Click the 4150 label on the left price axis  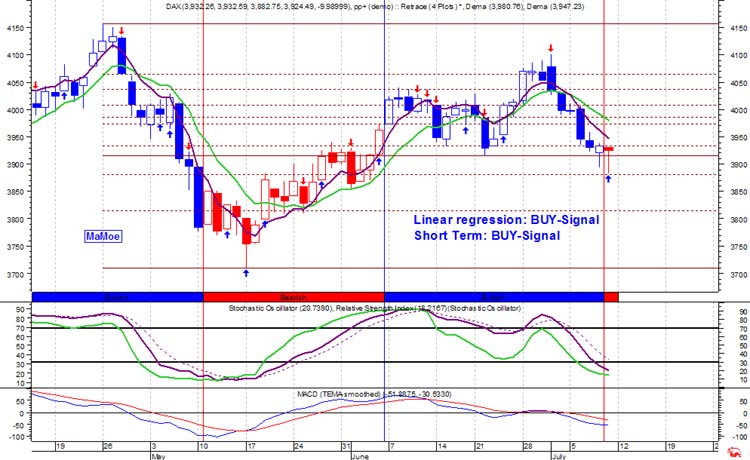click(15, 28)
